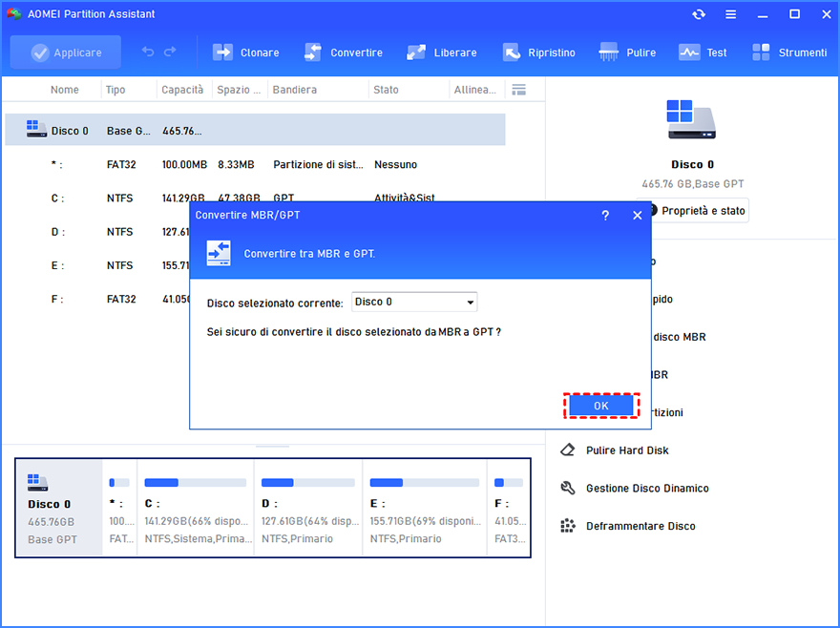This screenshot has height=628, width=840.
Task: Select the D : partition block in disk map
Action: tap(308, 508)
